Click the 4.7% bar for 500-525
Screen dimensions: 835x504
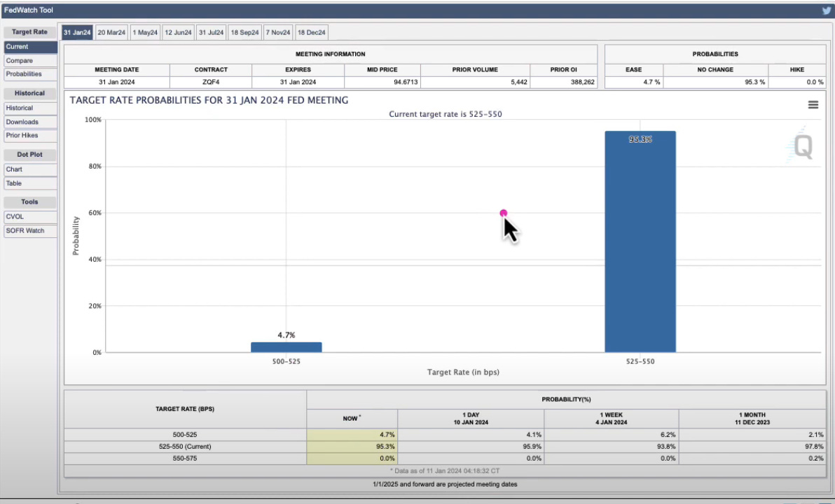coord(286,347)
